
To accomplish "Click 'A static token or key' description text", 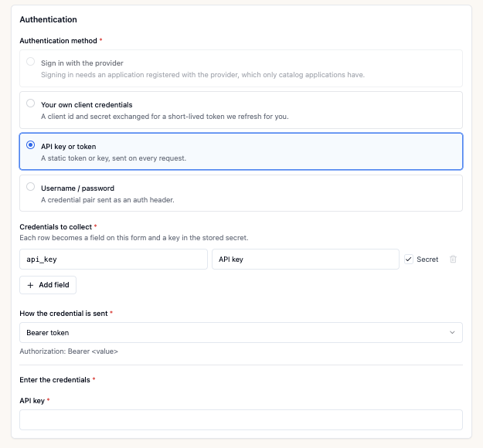I will click(x=114, y=158).
